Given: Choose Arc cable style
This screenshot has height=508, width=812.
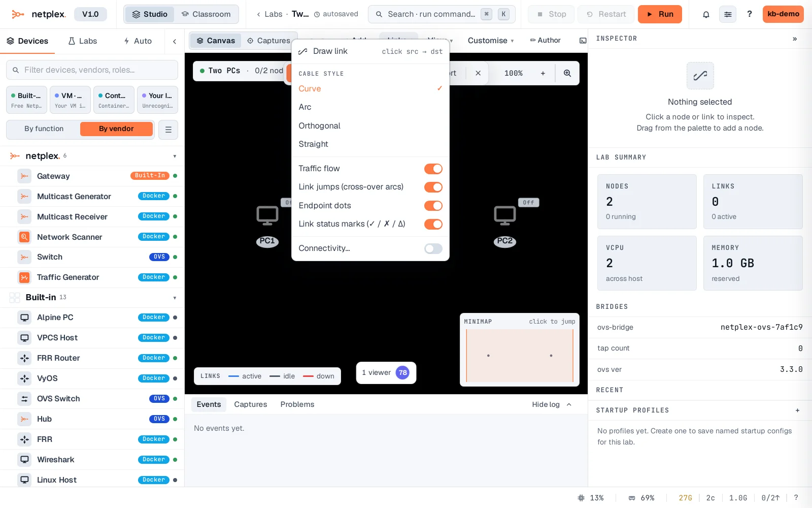Looking at the screenshot, I should (x=370, y=107).
